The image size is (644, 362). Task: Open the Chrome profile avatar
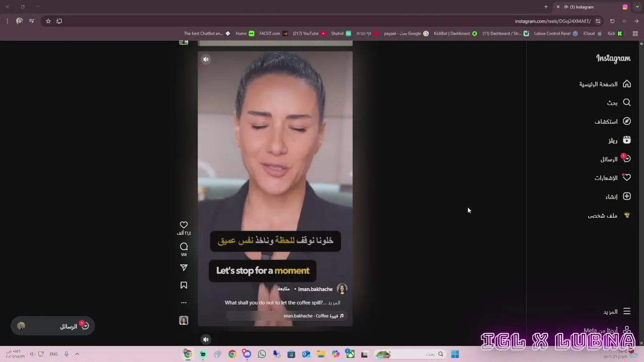19,21
